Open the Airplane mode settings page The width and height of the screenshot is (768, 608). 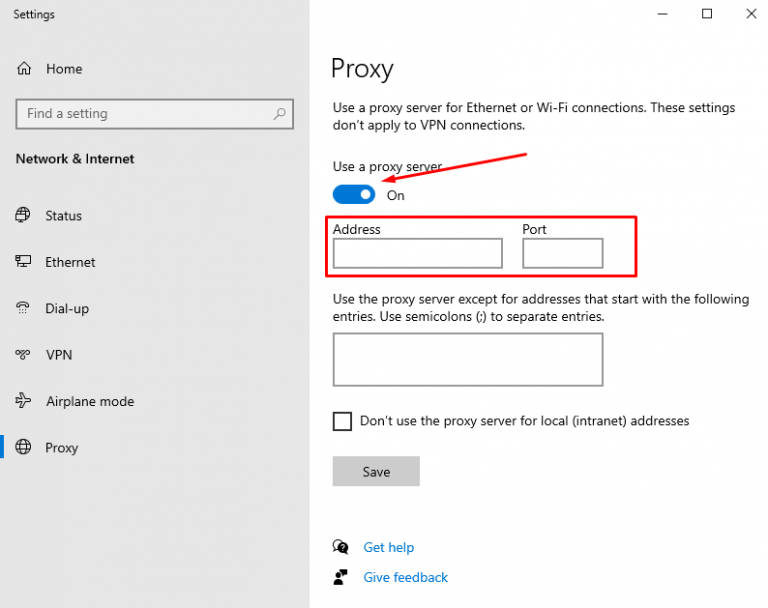90,401
